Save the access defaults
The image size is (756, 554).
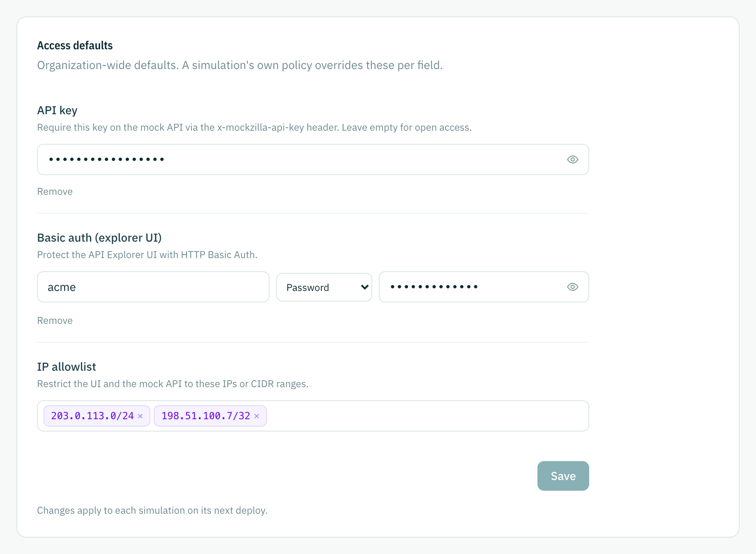(563, 476)
